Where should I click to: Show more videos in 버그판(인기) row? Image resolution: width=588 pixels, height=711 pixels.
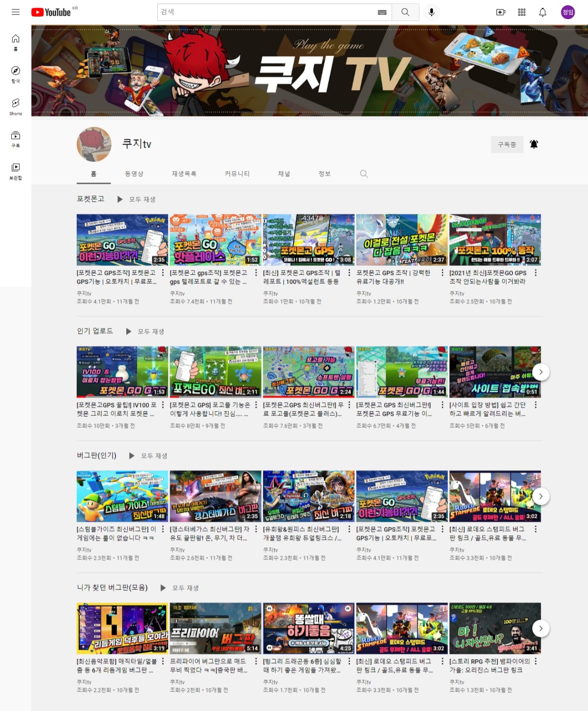point(540,496)
